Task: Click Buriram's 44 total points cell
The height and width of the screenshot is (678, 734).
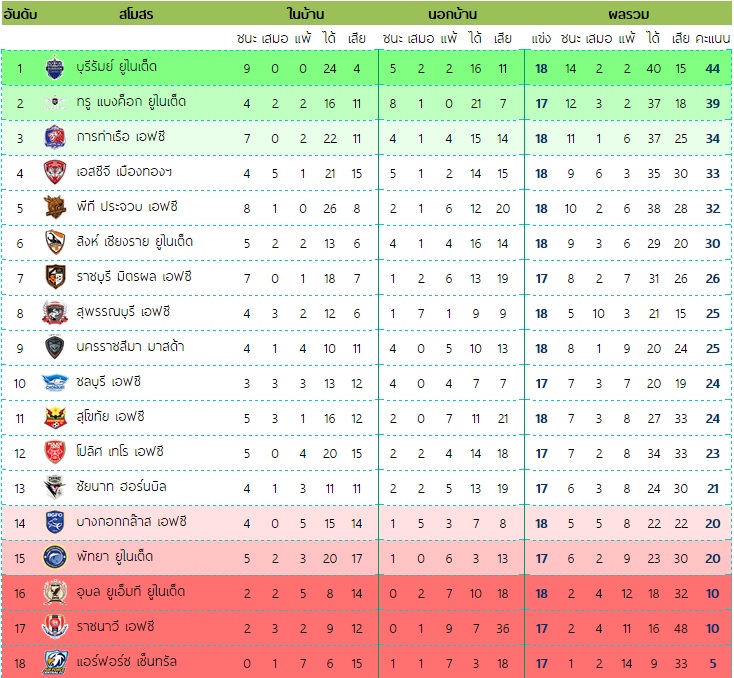Action: click(x=712, y=68)
